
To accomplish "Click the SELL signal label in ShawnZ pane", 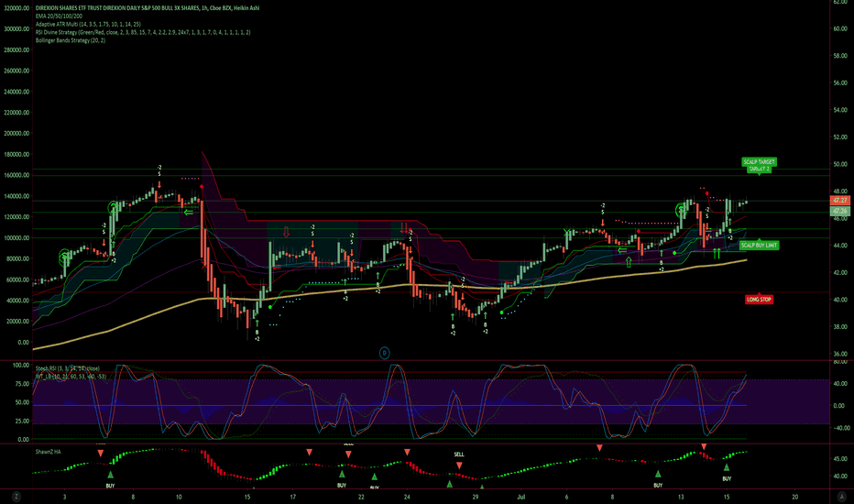I will coord(459,455).
